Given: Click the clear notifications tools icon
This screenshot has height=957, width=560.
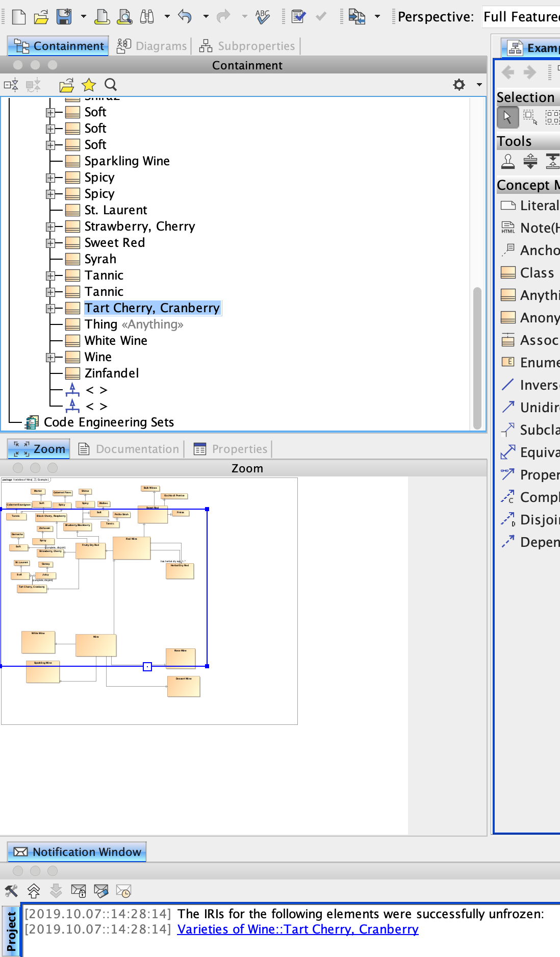Looking at the screenshot, I should pyautogui.click(x=11, y=891).
